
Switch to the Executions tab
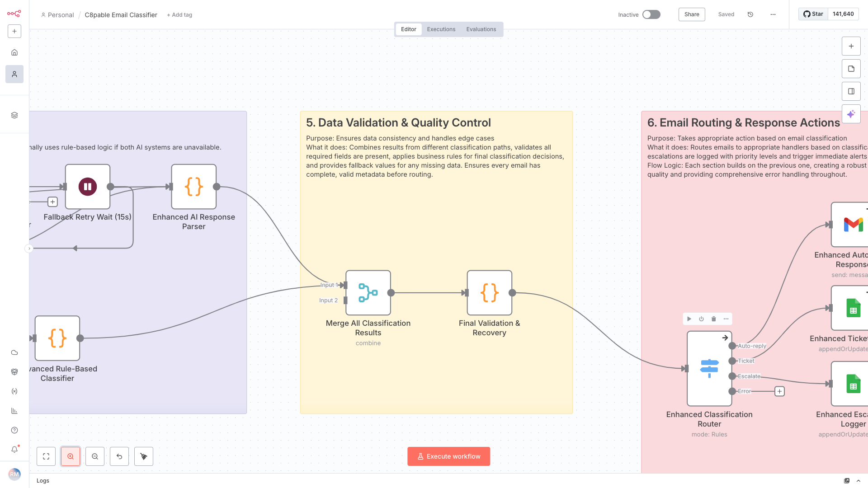(x=441, y=29)
